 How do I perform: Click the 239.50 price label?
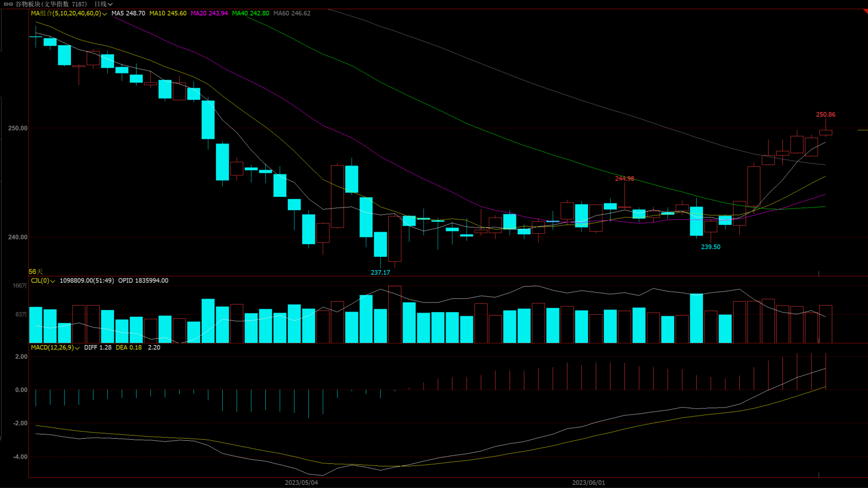pyautogui.click(x=710, y=247)
